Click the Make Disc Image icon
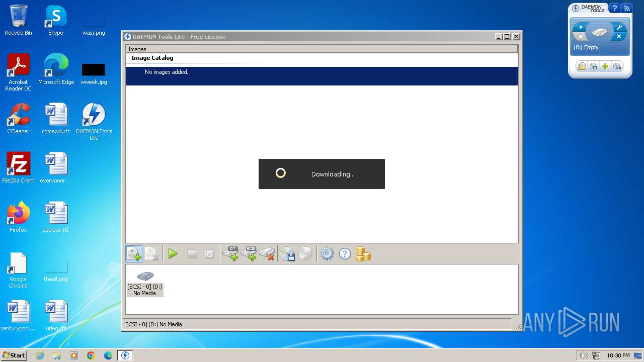This screenshot has width=644, height=362. [288, 254]
